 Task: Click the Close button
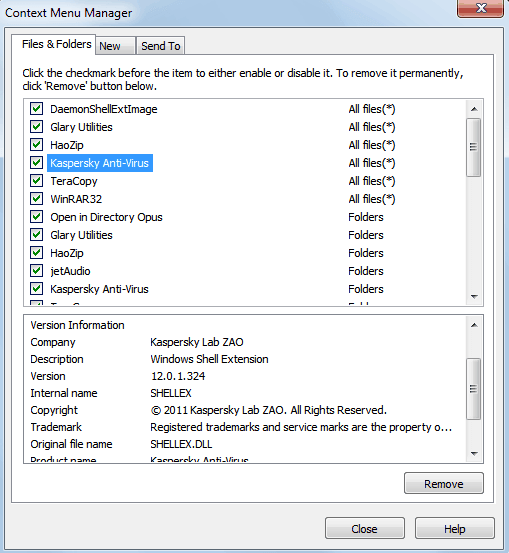pyautogui.click(x=365, y=528)
